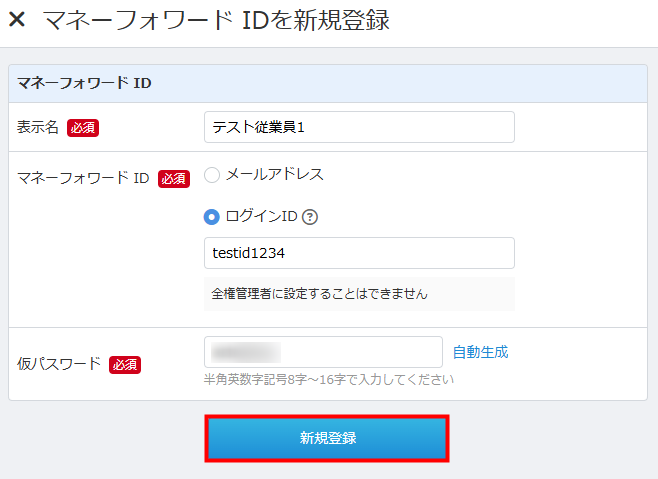Click the 表示名 text field
This screenshot has width=658, height=479.
pos(359,127)
